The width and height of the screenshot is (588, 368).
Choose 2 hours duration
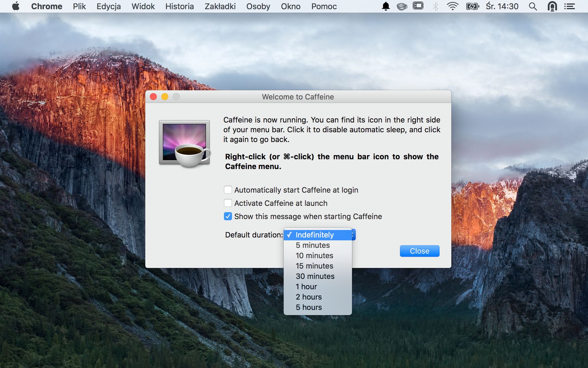click(318, 297)
